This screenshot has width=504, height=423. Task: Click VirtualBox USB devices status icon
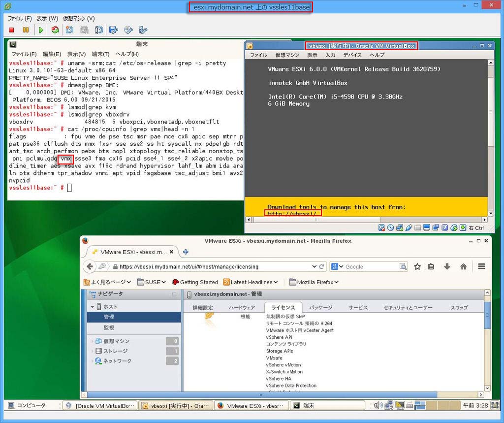[409, 228]
